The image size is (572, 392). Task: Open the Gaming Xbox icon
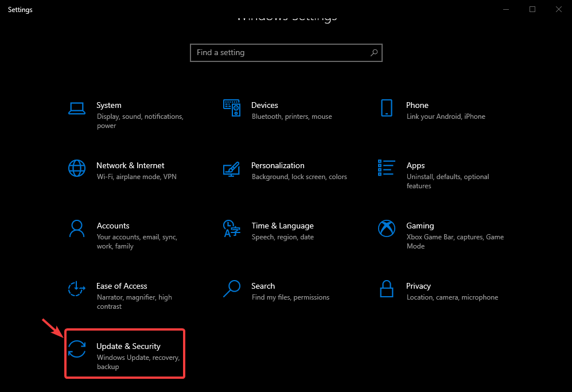point(387,228)
